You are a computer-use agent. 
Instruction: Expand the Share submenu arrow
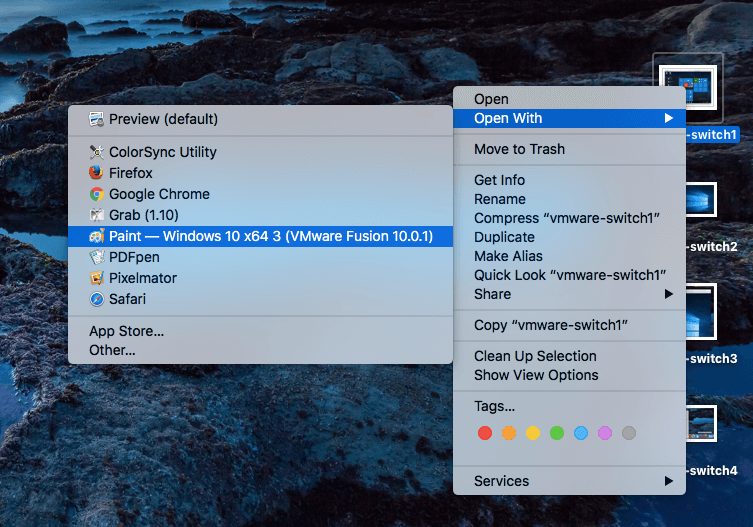click(x=668, y=294)
